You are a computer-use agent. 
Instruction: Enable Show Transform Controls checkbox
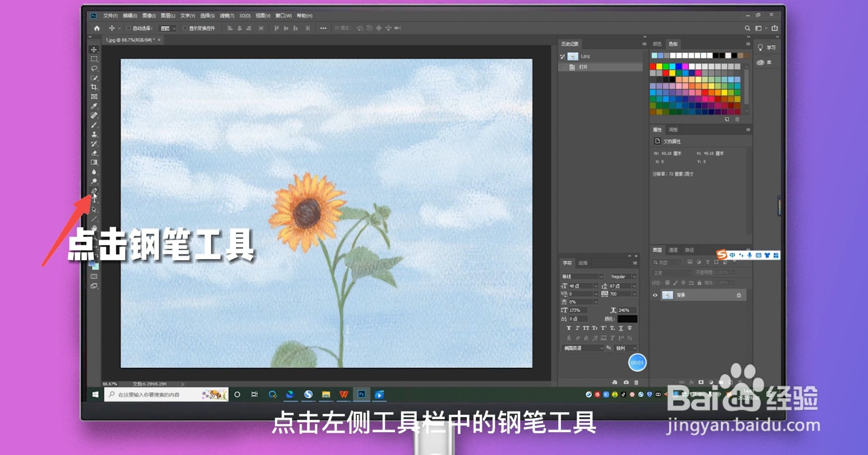pyautogui.click(x=185, y=28)
